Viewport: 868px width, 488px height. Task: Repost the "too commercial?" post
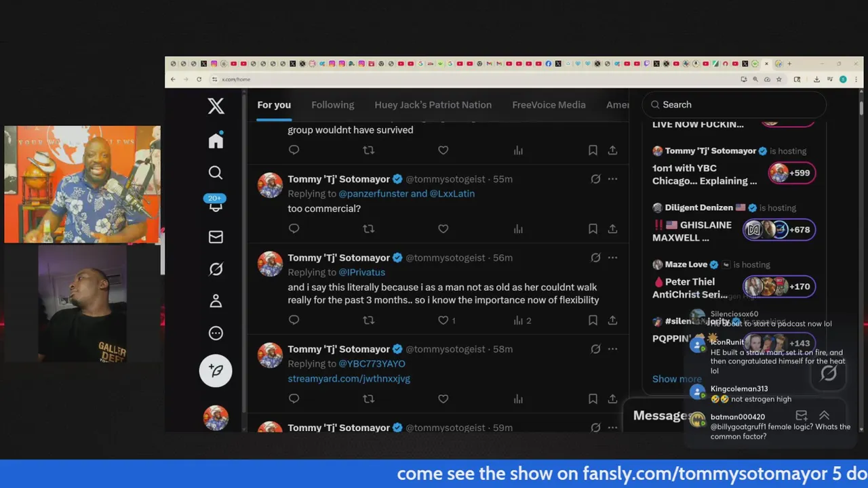(368, 228)
